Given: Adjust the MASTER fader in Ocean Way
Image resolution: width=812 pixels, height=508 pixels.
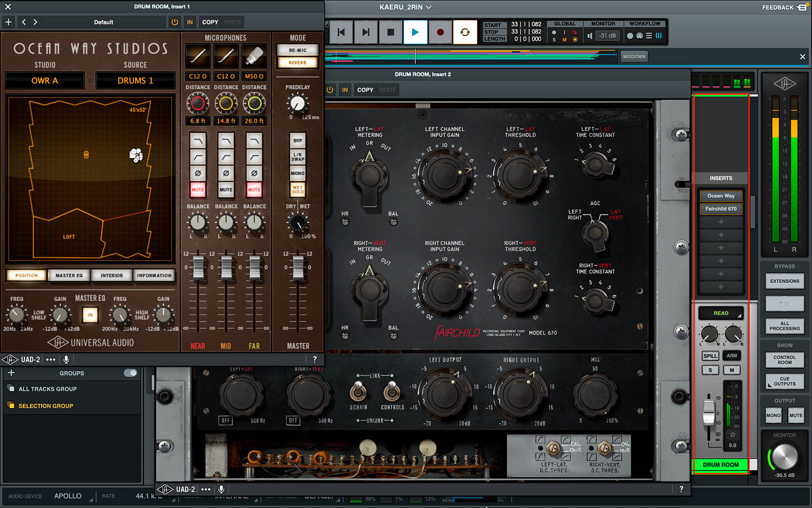Looking at the screenshot, I should point(298,267).
